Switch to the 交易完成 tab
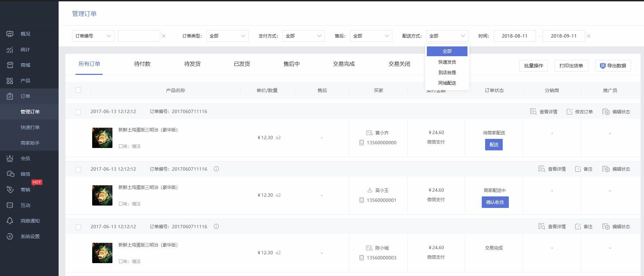The image size is (644, 276). 344,64
